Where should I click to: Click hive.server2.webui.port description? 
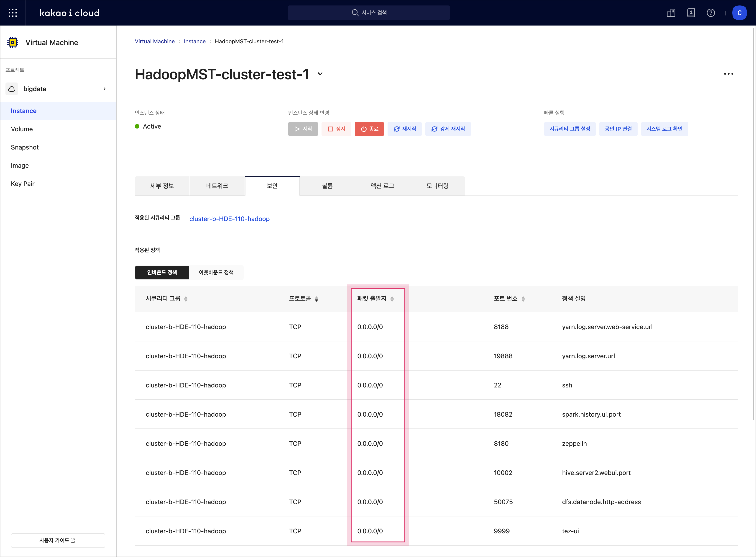596,473
